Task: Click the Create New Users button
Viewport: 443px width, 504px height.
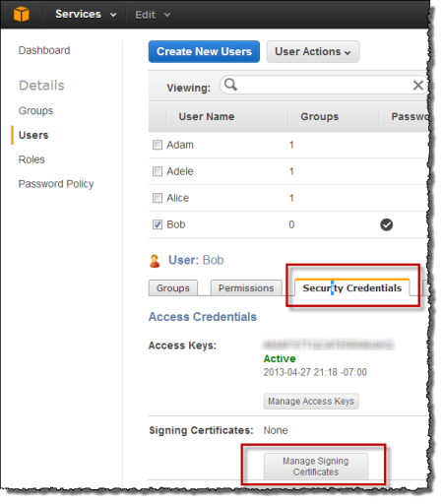Action: (x=204, y=51)
